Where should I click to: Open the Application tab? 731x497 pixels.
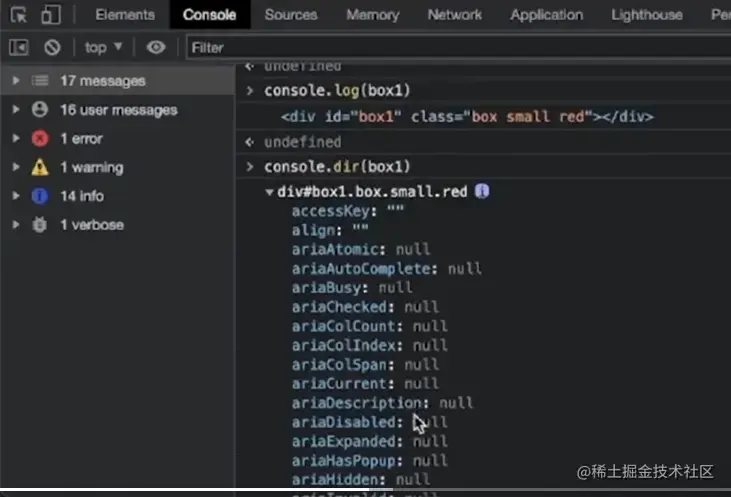546,15
